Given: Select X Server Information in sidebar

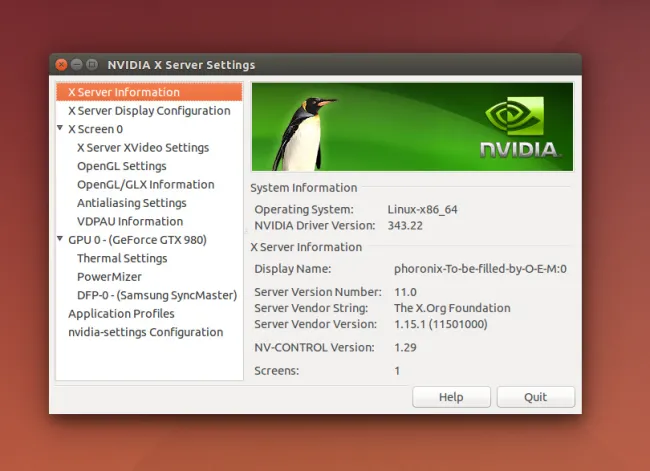Looking at the screenshot, I should coord(149,92).
